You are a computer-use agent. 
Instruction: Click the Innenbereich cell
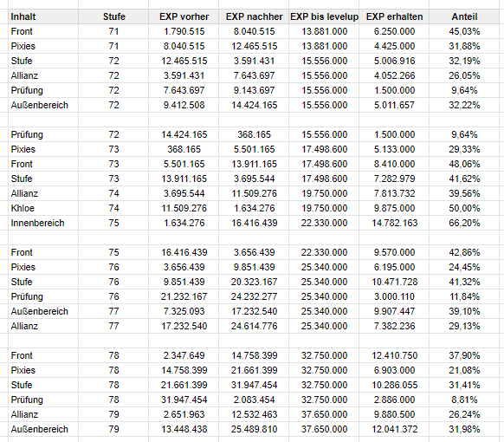[x=43, y=223]
